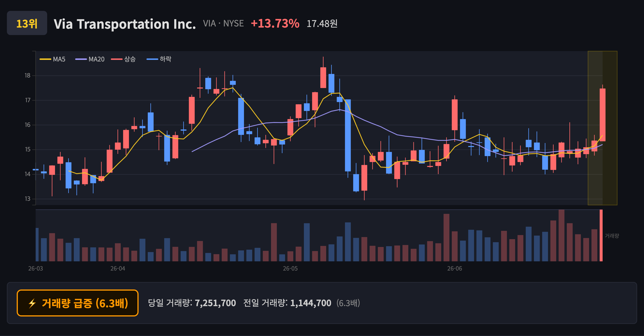Click the 26-03 date axis label
This screenshot has height=336, width=644.
[35, 269]
